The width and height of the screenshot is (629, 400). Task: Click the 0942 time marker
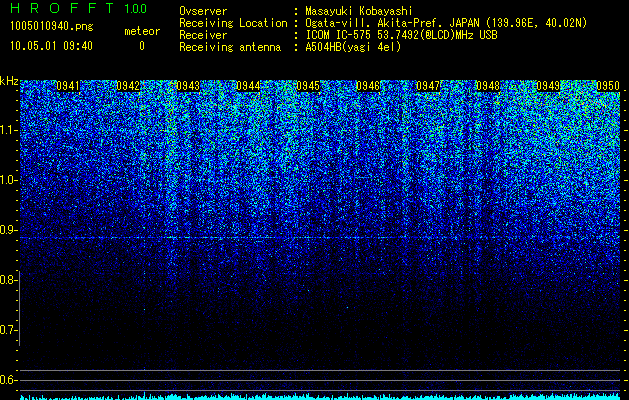tap(128, 86)
